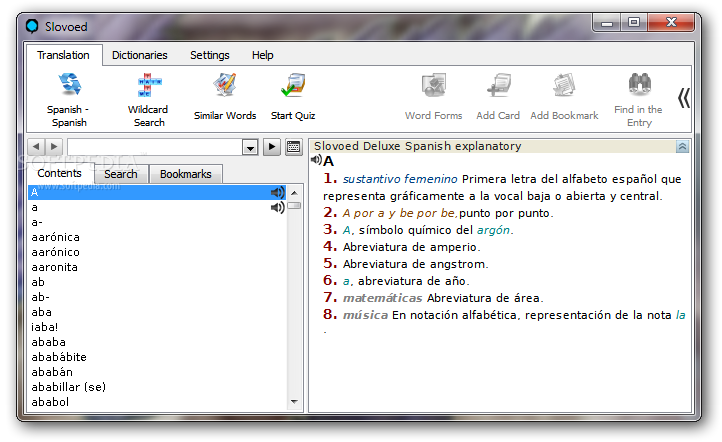Click the phrase 'A por a y be por be'
This screenshot has height=442, width=722.
[x=399, y=213]
